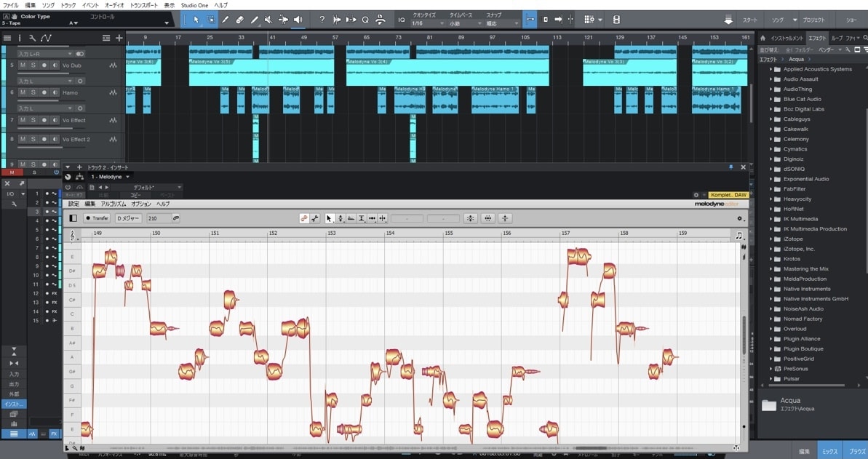Select the Split tool

click(x=226, y=20)
